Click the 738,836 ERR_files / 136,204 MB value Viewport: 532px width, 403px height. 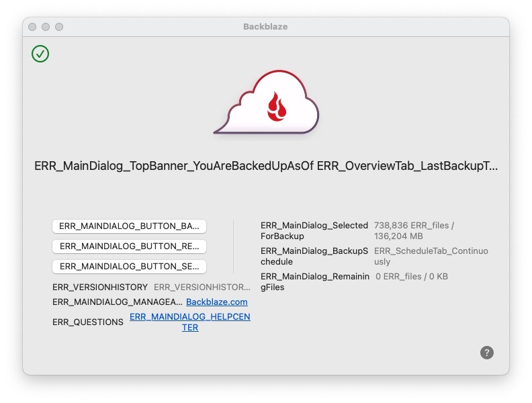[x=414, y=230]
